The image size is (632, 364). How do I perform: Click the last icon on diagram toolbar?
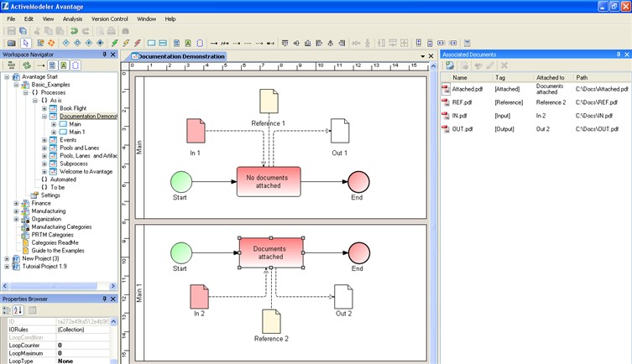point(467,43)
